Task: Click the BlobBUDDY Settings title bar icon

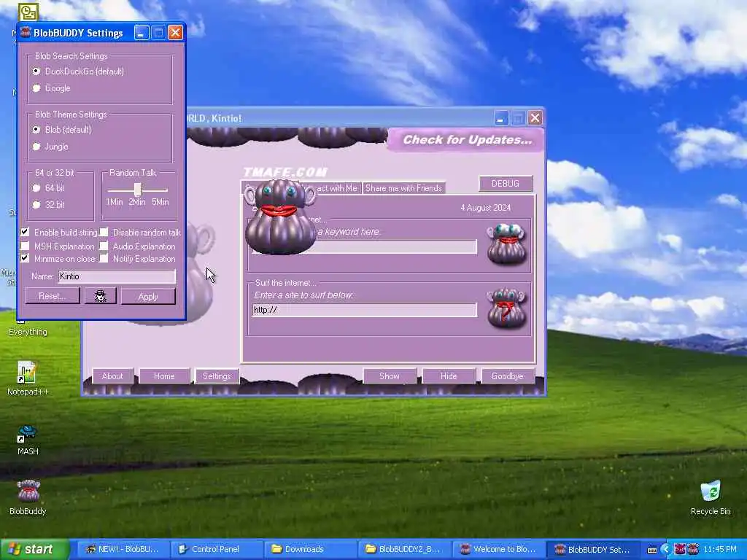Action: pyautogui.click(x=26, y=32)
